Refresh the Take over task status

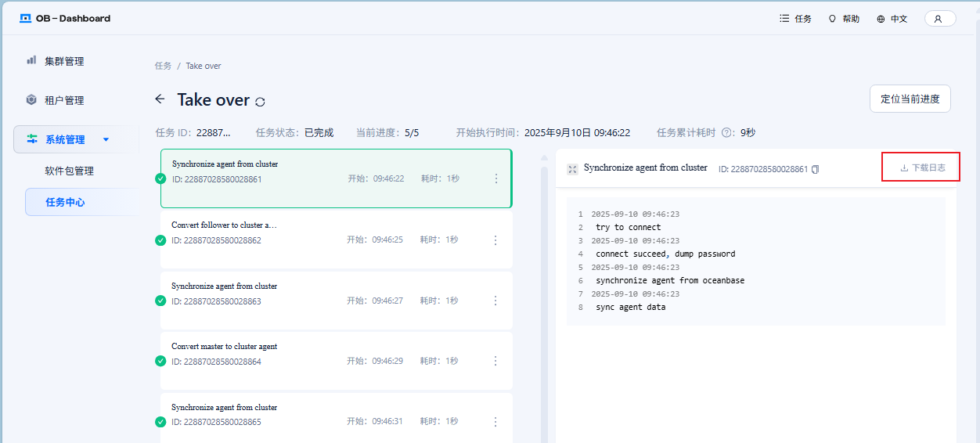(261, 102)
